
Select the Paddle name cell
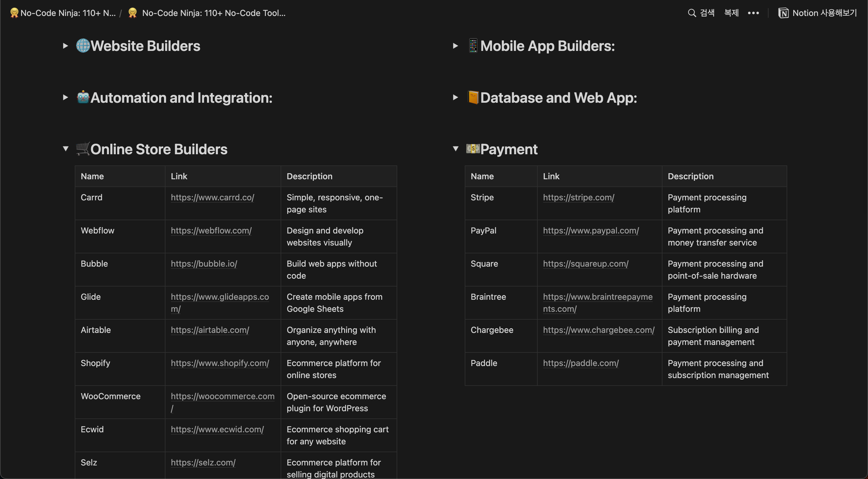(501, 369)
